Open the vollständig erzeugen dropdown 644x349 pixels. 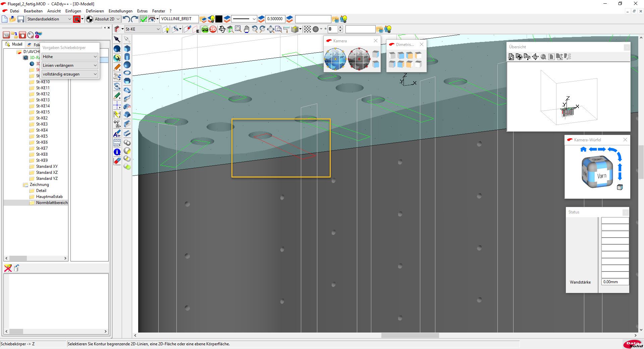pyautogui.click(x=70, y=74)
